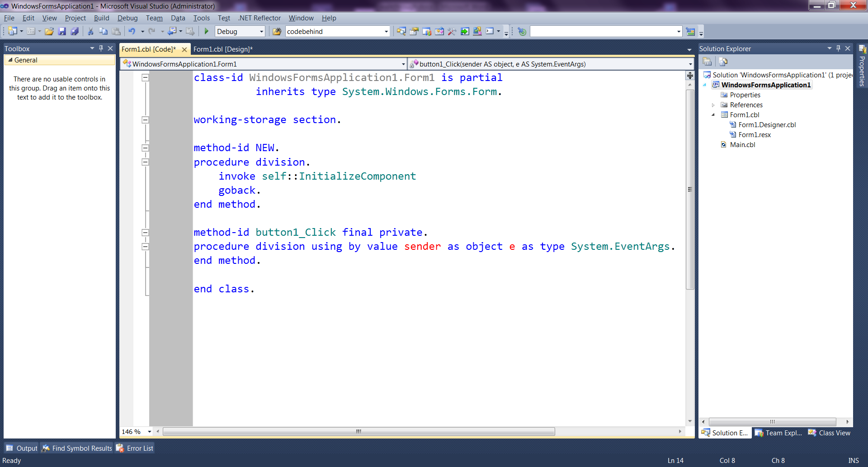This screenshot has width=868, height=467.
Task: Open the 146 % zoom level dropdown
Action: coord(150,432)
